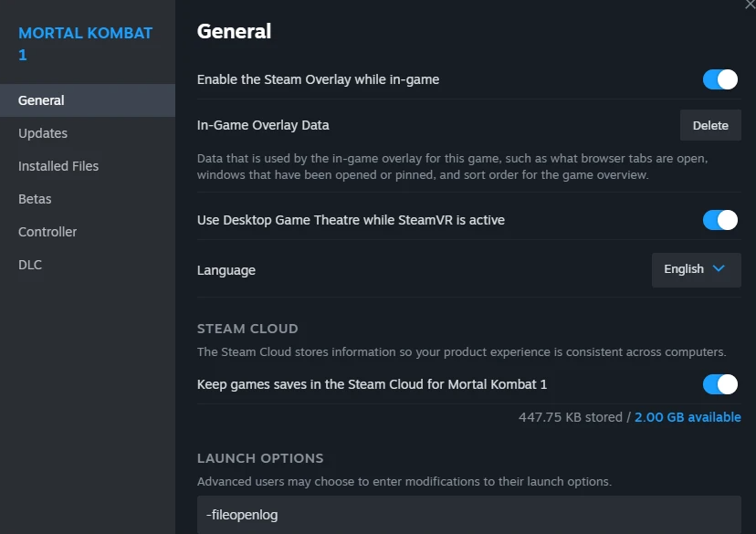756x534 pixels.
Task: Click the In-Game Overlay Data label
Action: 263,125
